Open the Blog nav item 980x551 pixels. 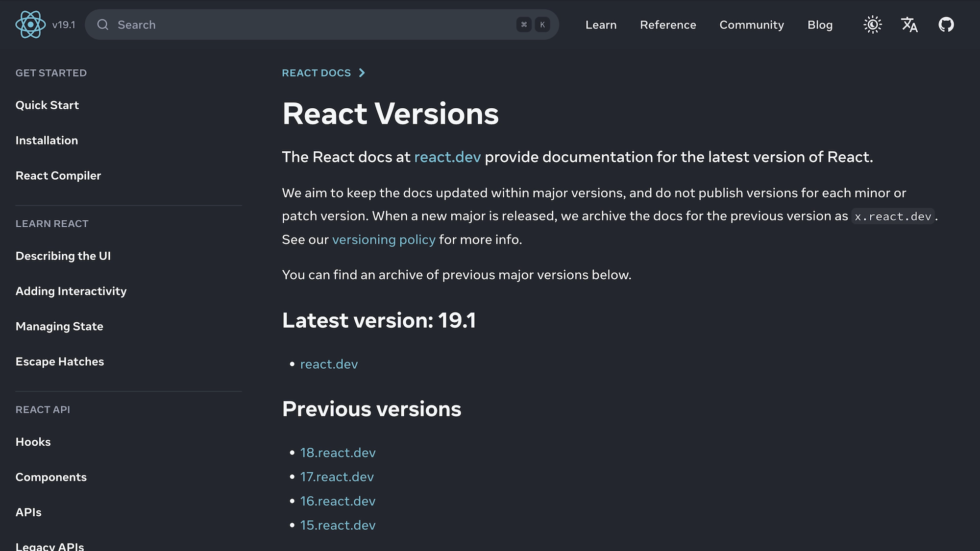(x=820, y=24)
